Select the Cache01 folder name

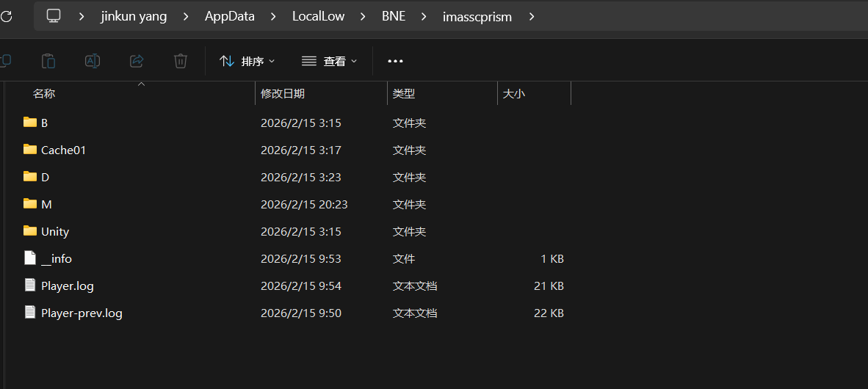(63, 150)
